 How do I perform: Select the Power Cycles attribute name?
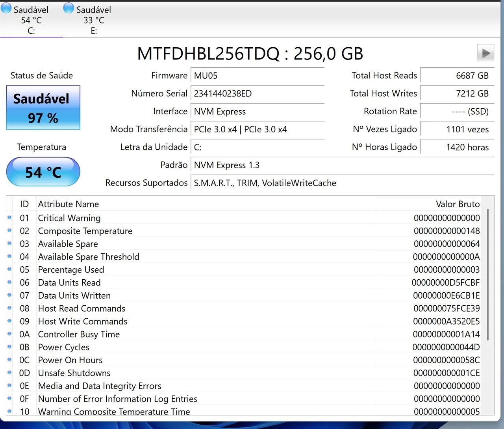click(63, 347)
